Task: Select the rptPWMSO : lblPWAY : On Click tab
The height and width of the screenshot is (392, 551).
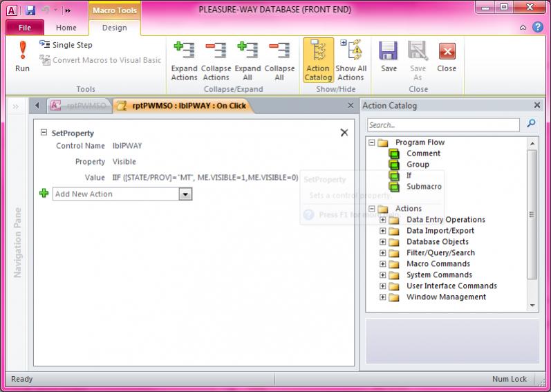Action: 183,106
